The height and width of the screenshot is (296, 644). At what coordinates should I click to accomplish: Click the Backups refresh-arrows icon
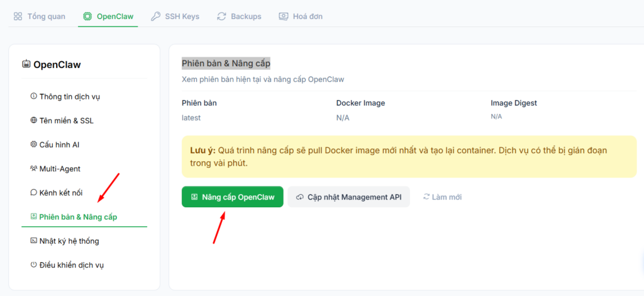(x=222, y=16)
